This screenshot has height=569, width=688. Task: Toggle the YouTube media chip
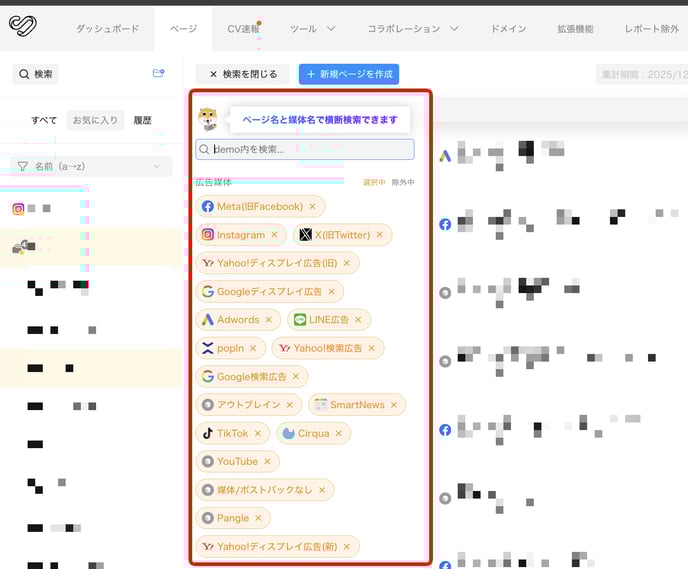point(237,462)
